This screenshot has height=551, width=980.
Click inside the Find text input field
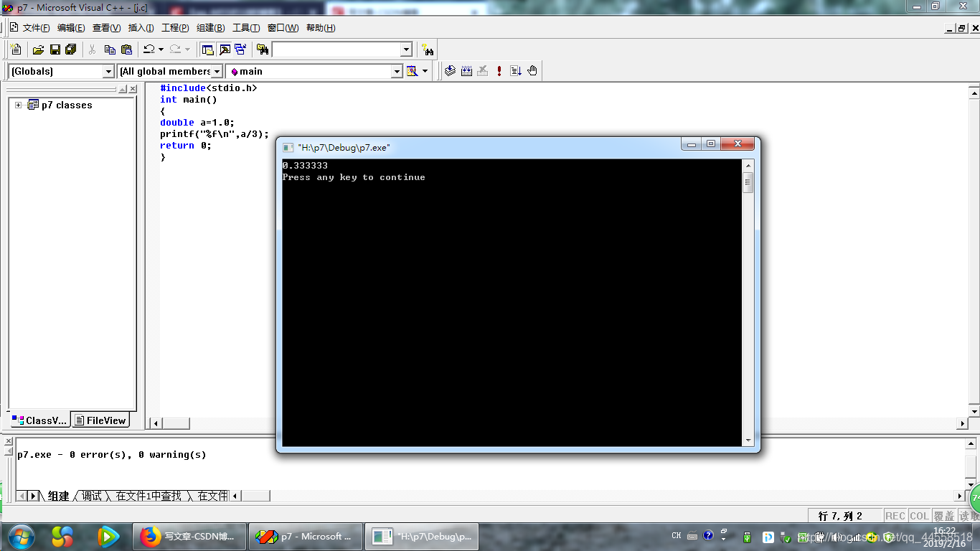(336, 50)
